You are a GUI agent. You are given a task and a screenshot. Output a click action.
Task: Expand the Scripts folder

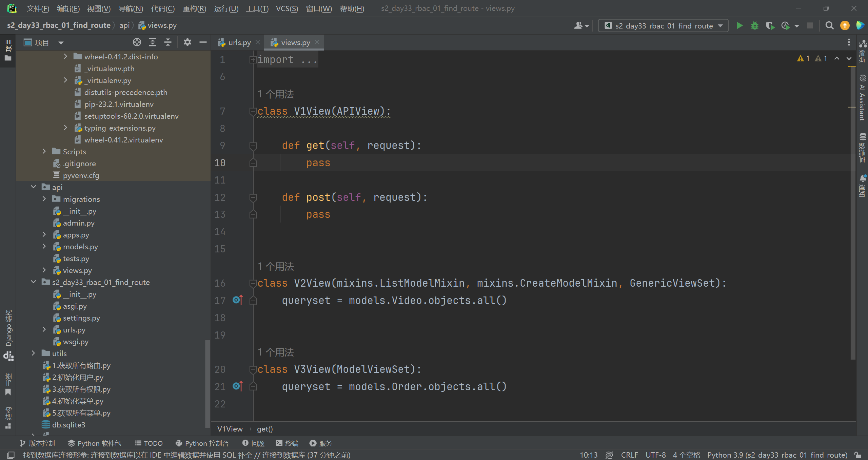click(44, 151)
